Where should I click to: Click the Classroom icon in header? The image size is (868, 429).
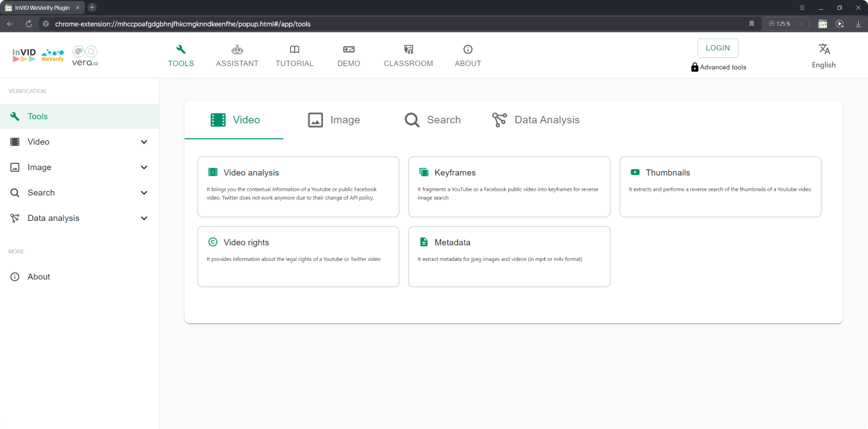point(409,50)
